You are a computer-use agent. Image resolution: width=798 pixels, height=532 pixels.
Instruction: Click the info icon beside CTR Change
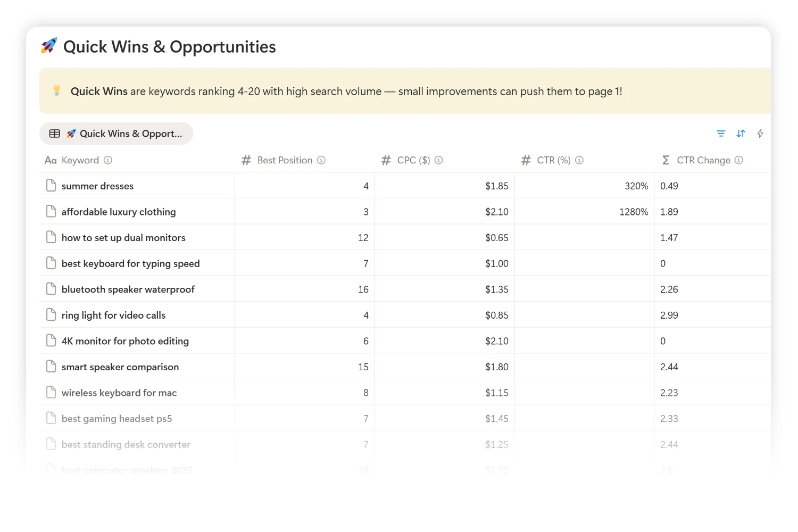click(739, 160)
